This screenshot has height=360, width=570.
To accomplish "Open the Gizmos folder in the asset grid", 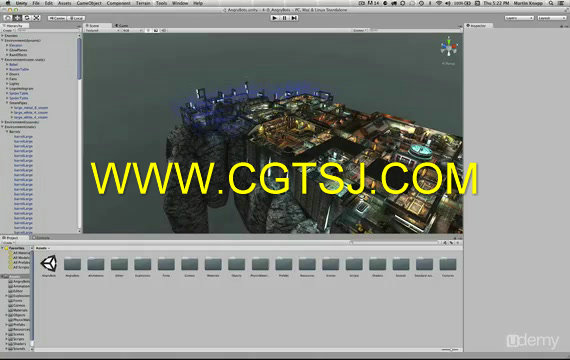I will [189, 266].
